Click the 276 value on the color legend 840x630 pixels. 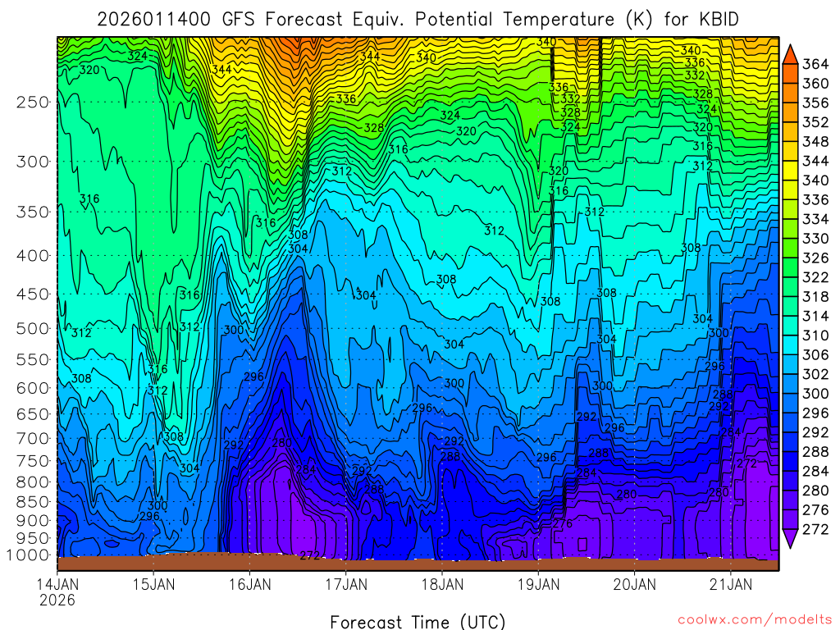(815, 509)
